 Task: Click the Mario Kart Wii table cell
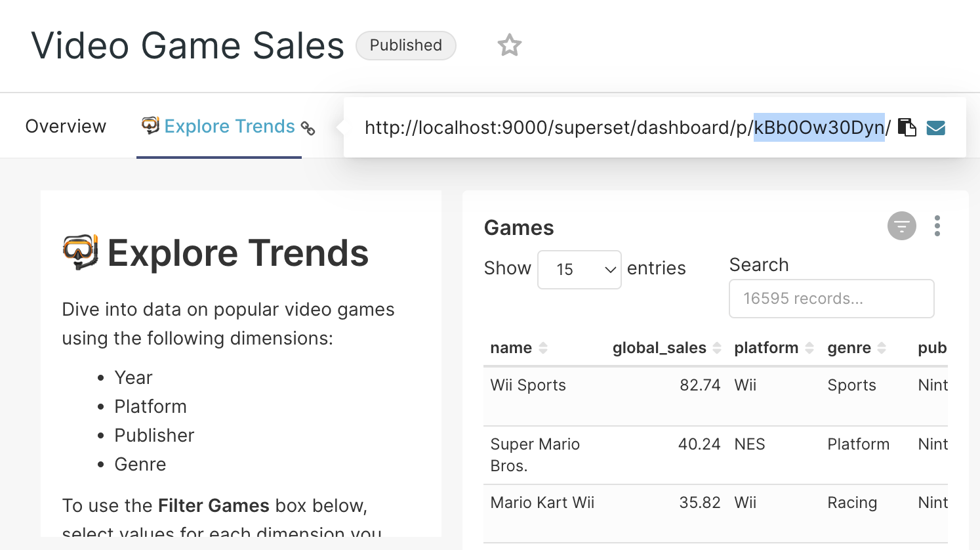pyautogui.click(x=542, y=503)
